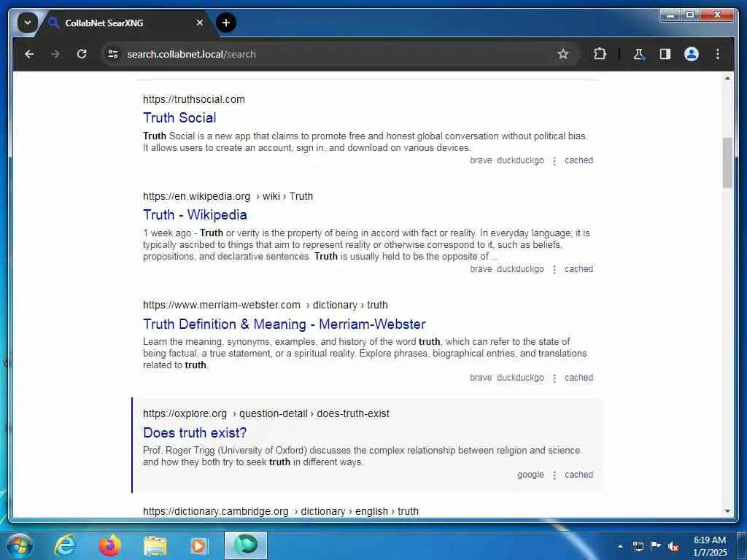Viewport: 747px width, 560px height.
Task: Open Action Center flag icon
Action: click(x=656, y=545)
